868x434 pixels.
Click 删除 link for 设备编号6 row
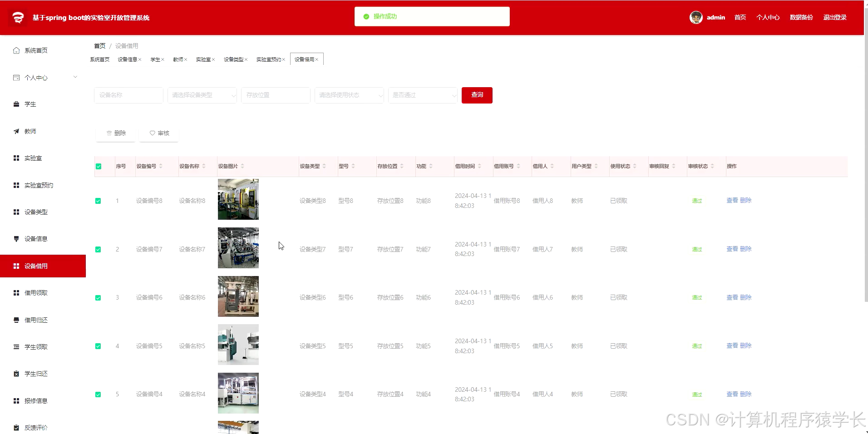(745, 297)
